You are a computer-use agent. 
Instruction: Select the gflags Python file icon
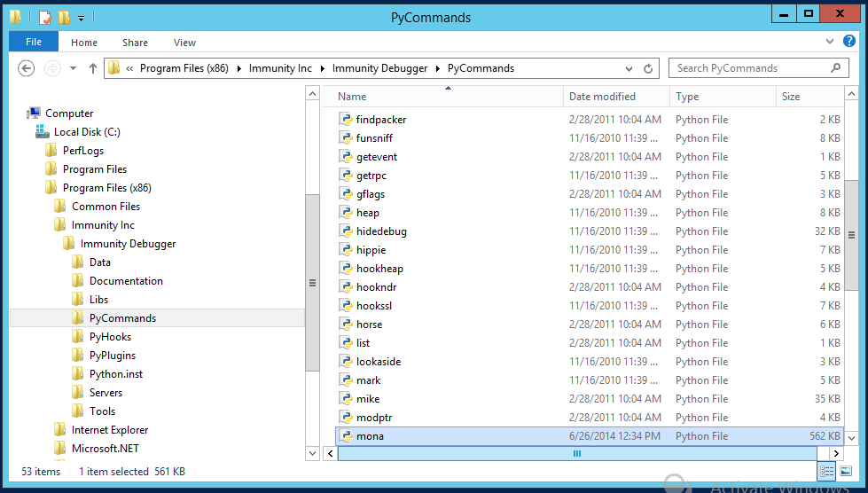346,194
